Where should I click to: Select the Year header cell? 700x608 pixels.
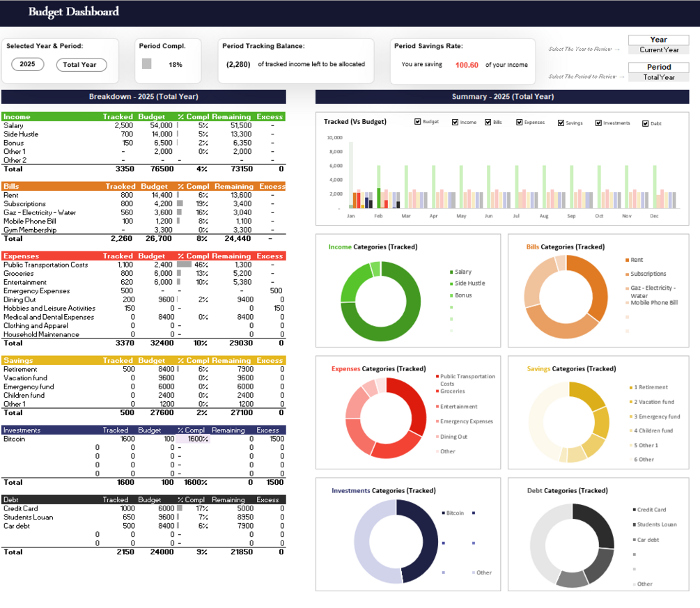pos(658,40)
